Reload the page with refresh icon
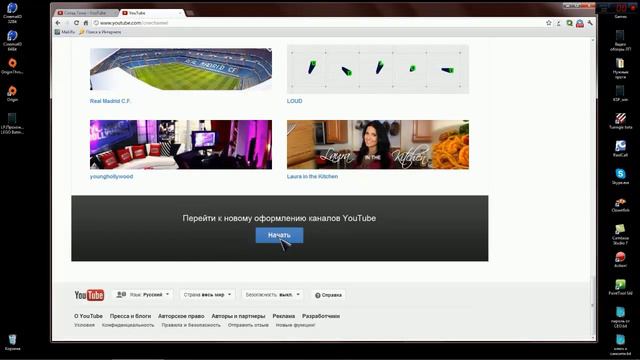Viewport: 640px width, 360px height. [x=76, y=23]
